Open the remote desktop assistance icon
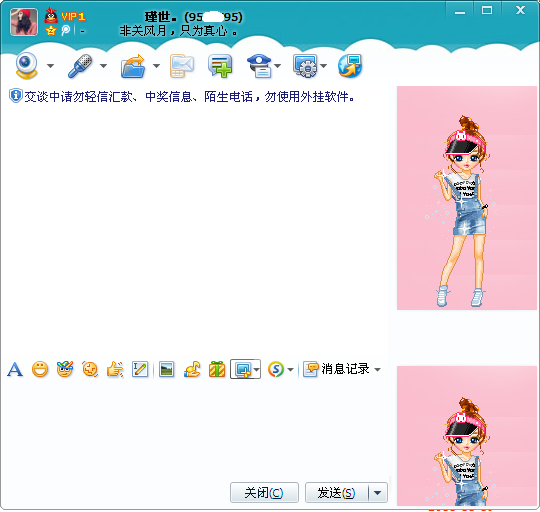The image size is (540, 512). click(305, 66)
